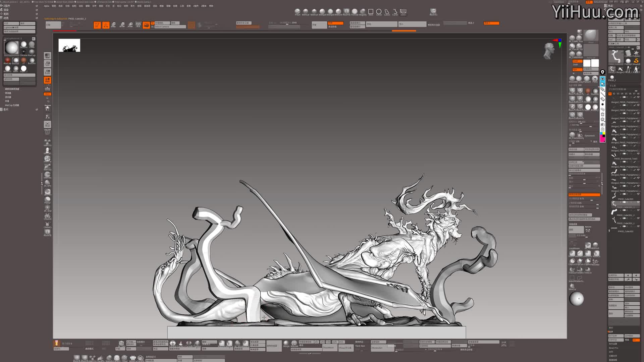Image resolution: width=644 pixels, height=362 pixels.
Task: Pick the Circle stroke selection icon
Action: tap(379, 12)
